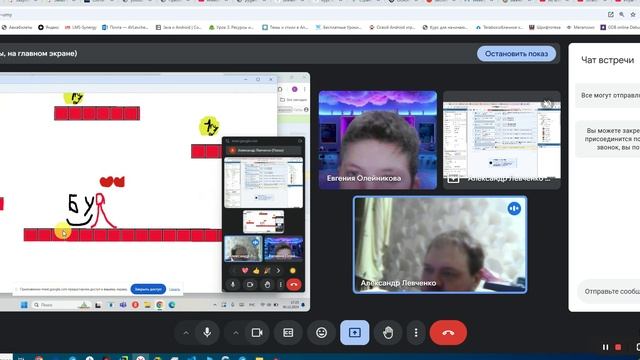The width and height of the screenshot is (640, 360).
Task: Expand video settings chevron beside camera
Action: point(236,333)
